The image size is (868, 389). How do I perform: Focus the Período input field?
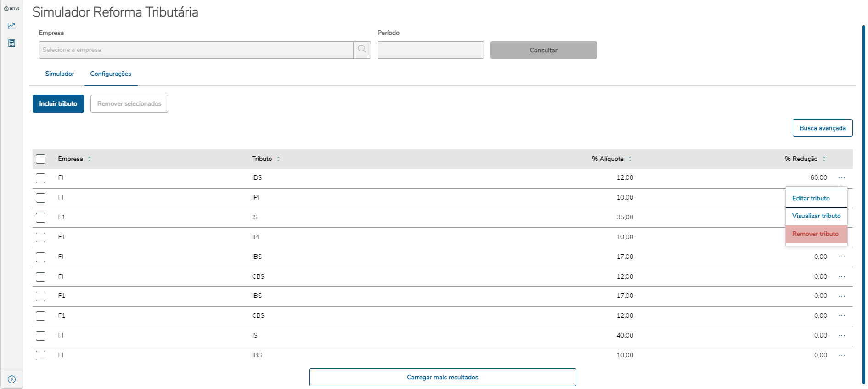[430, 50]
